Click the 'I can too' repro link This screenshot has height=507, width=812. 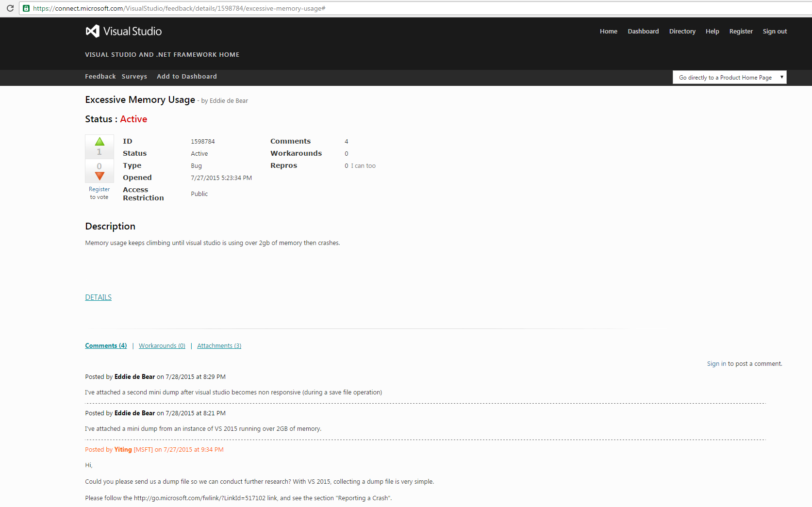pyautogui.click(x=363, y=165)
